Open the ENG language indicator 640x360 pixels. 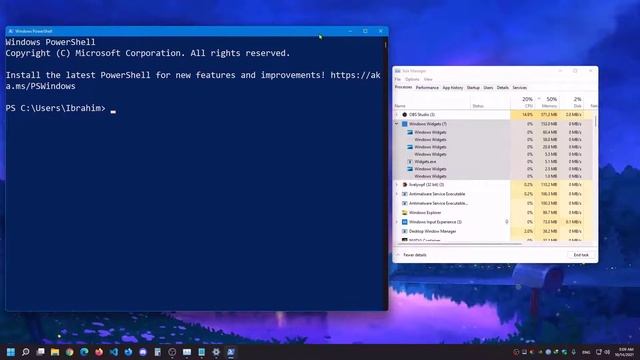pyautogui.click(x=586, y=352)
